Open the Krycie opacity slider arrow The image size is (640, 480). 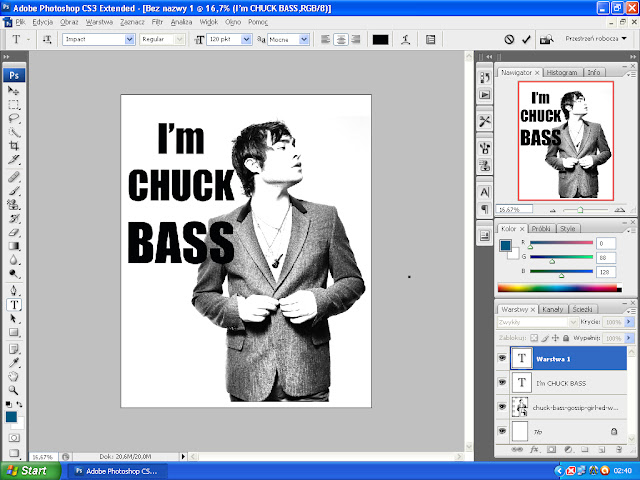pyautogui.click(x=629, y=322)
